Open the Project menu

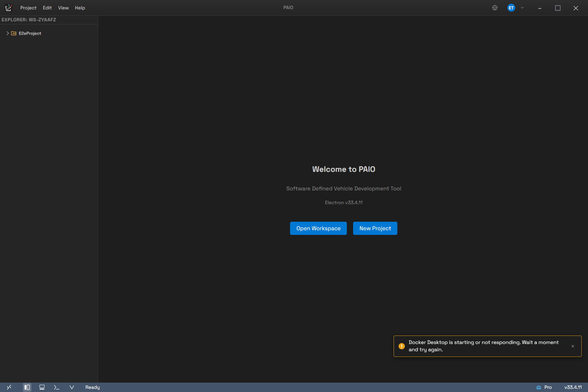(x=29, y=8)
